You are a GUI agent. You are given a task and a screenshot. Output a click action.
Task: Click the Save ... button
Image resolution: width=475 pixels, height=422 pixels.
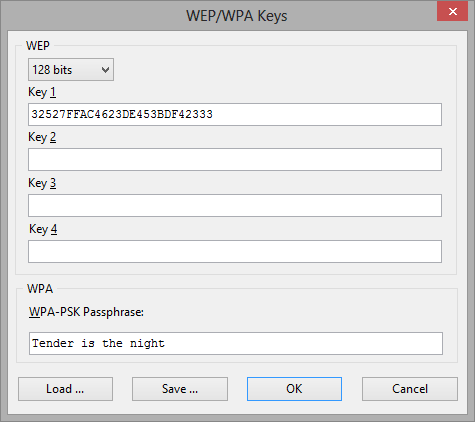180,389
